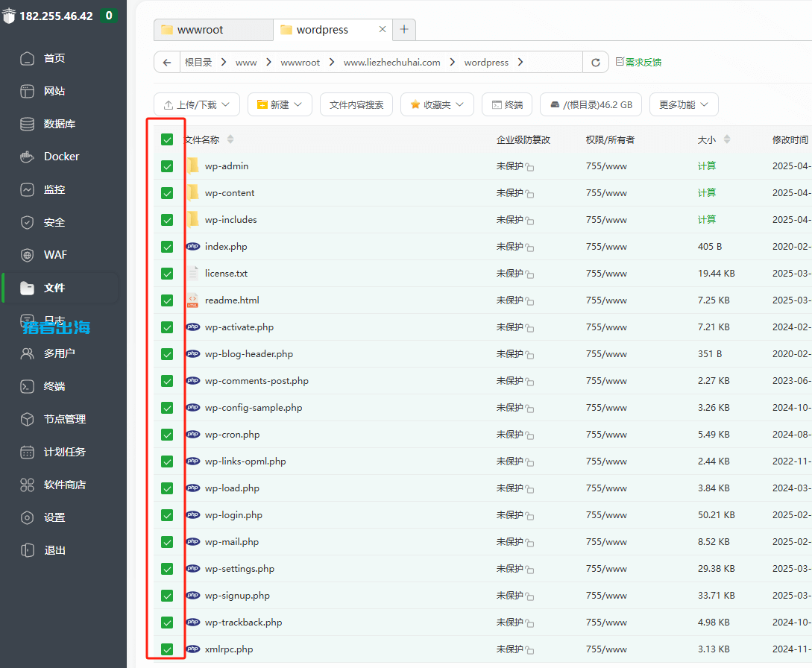Image resolution: width=812 pixels, height=668 pixels.
Task: Click 计算 to get the wp-content size
Action: (x=706, y=193)
